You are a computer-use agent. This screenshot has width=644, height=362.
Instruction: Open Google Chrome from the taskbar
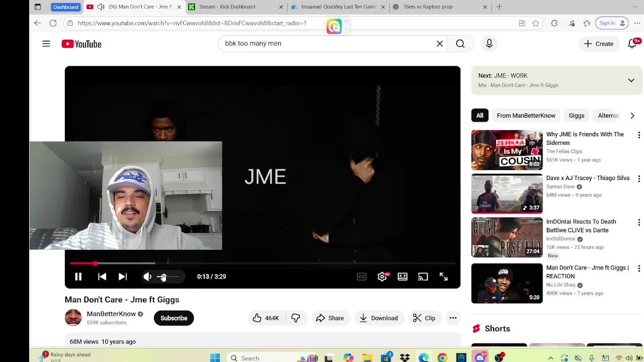pyautogui.click(x=442, y=358)
